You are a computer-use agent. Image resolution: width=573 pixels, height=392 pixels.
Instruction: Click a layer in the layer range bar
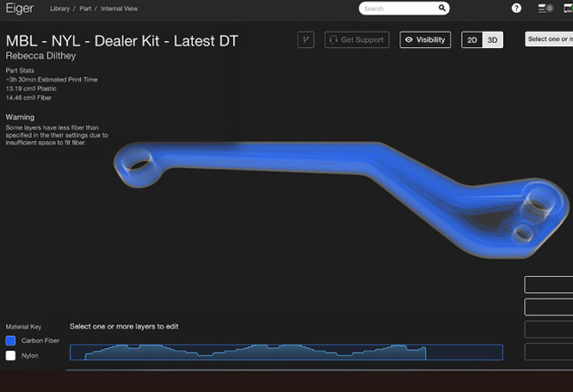[258, 352]
